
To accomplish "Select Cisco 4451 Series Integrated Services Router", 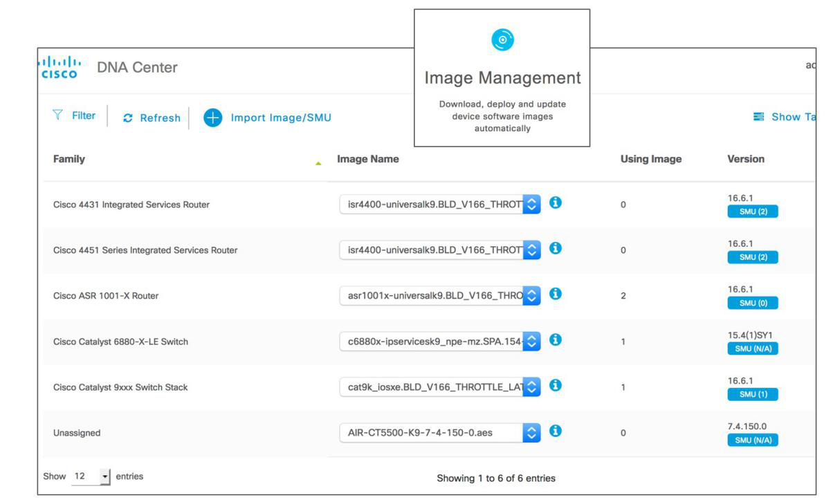I will pyautogui.click(x=145, y=250).
